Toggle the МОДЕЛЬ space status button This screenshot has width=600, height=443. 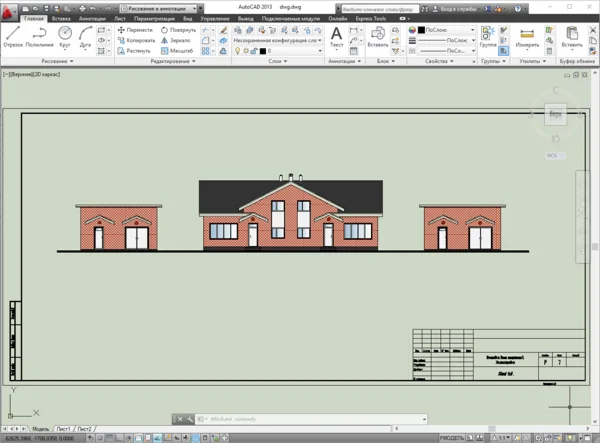pos(451,437)
